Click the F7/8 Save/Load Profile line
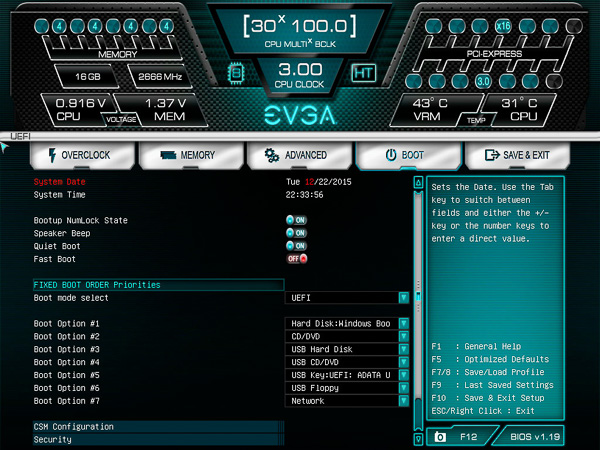 point(488,372)
